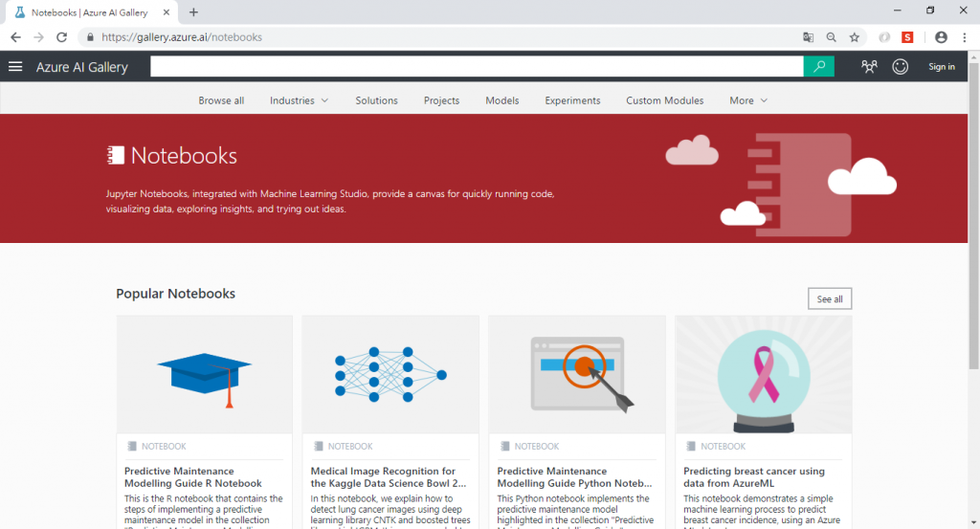Screen dimensions: 980x529
Task: Go back with the browser back arrow
Action: (15, 37)
